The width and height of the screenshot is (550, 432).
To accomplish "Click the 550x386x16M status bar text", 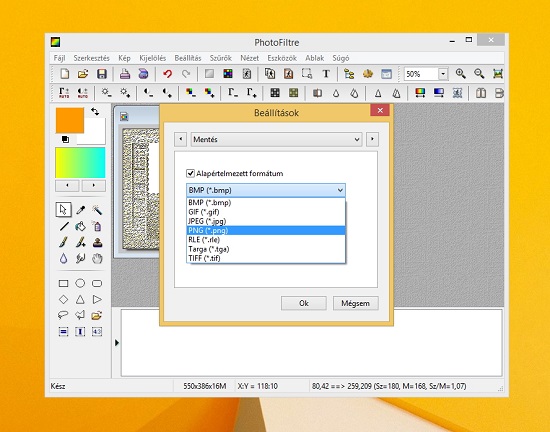I will [204, 386].
